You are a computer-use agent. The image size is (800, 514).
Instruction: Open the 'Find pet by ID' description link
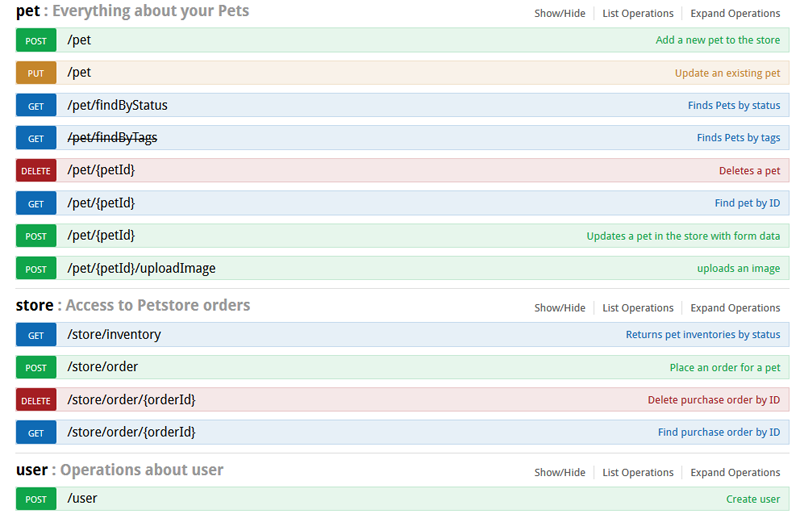(x=747, y=203)
